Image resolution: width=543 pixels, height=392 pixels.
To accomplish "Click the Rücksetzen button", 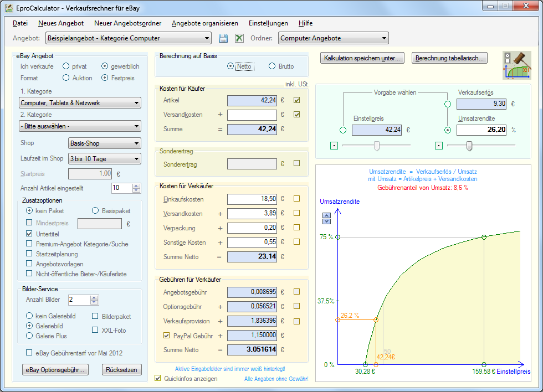I will point(121,369).
